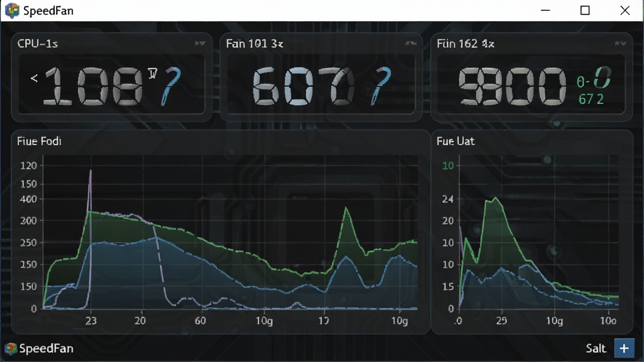Click the CPU-1s panel title
Viewport: 644px width, 362px height.
[x=37, y=43]
